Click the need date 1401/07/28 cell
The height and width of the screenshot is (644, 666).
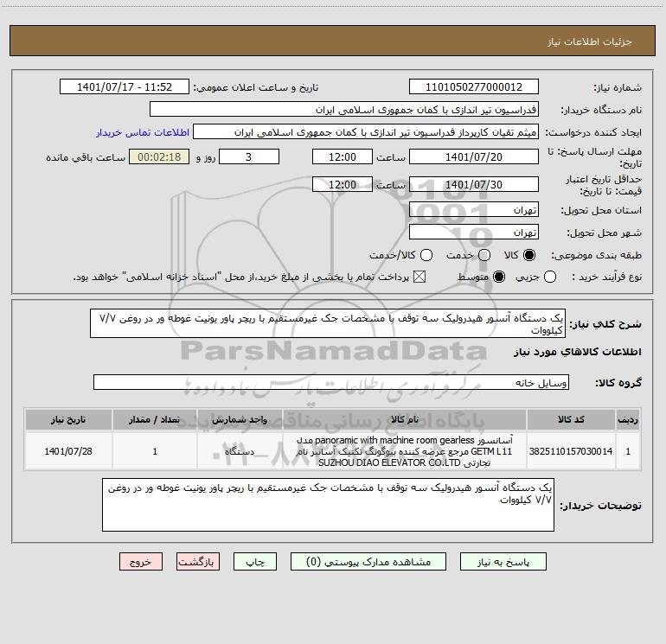click(x=68, y=451)
